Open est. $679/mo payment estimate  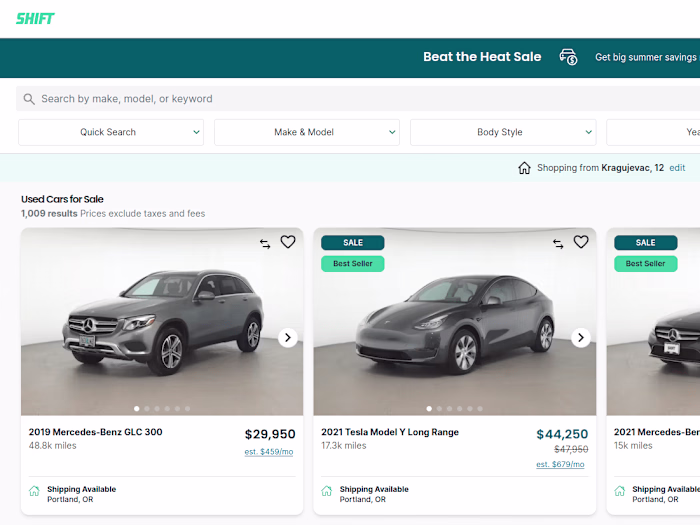pos(560,464)
